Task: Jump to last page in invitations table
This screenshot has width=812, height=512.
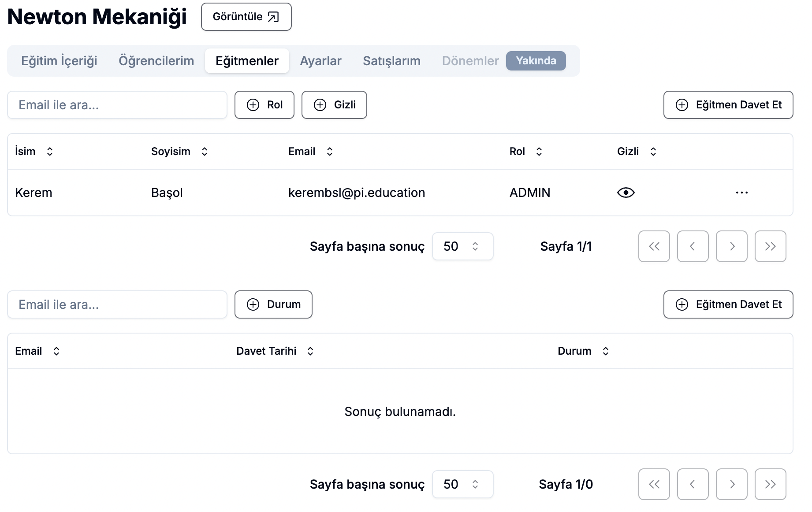Action: click(770, 484)
